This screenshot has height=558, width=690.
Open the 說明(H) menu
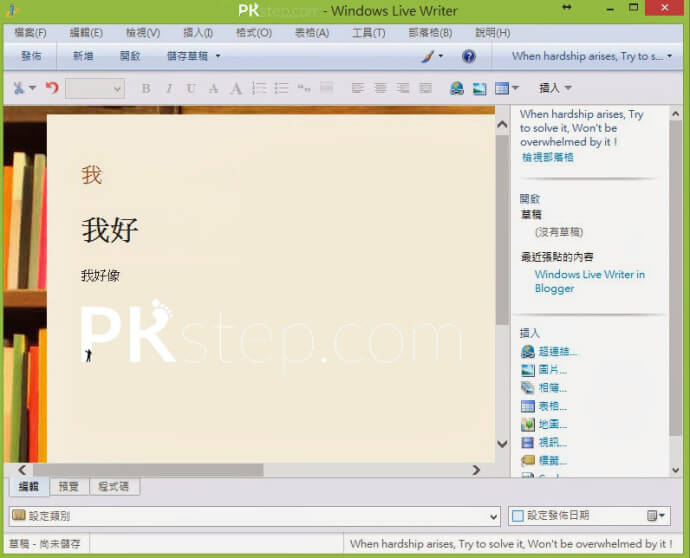[x=493, y=33]
